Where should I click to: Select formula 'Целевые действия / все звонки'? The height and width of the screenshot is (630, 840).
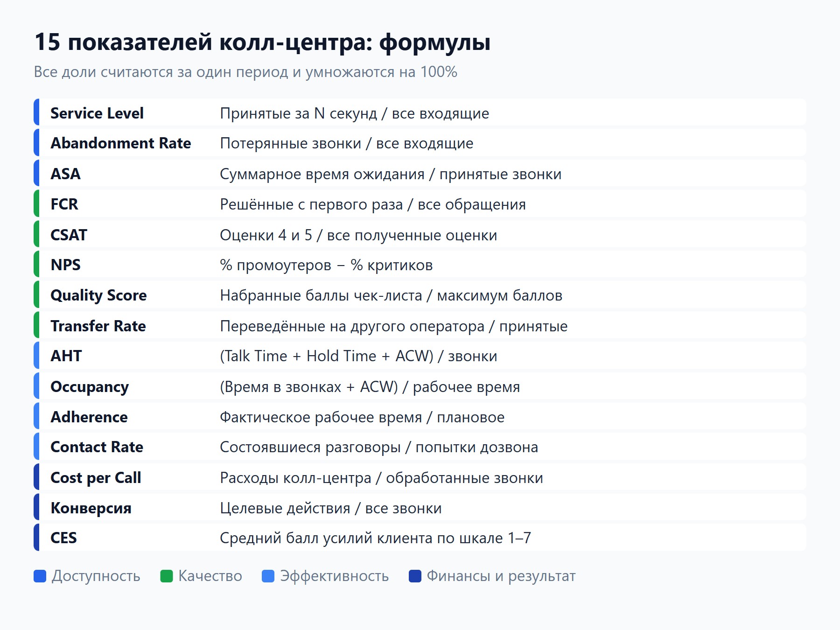click(331, 508)
